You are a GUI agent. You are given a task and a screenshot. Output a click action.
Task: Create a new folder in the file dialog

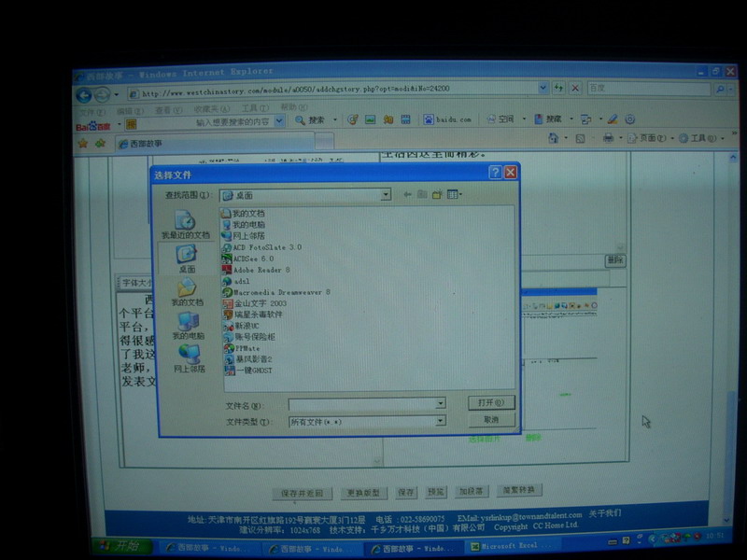pyautogui.click(x=437, y=194)
